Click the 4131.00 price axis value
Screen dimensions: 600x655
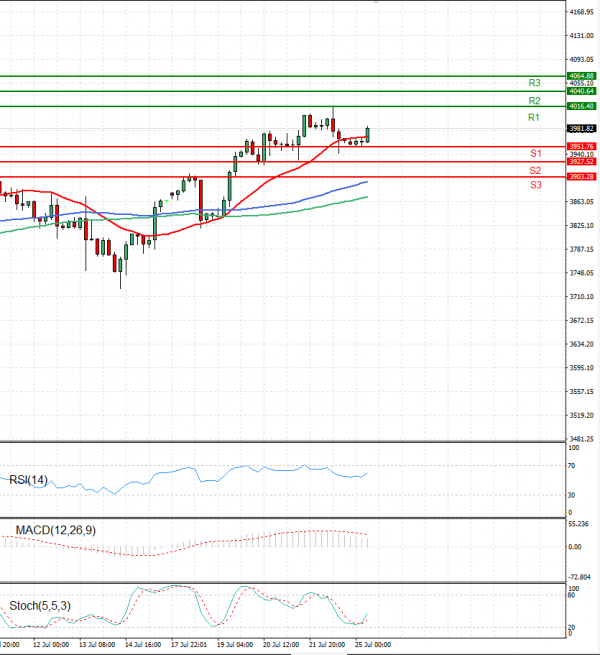click(582, 36)
